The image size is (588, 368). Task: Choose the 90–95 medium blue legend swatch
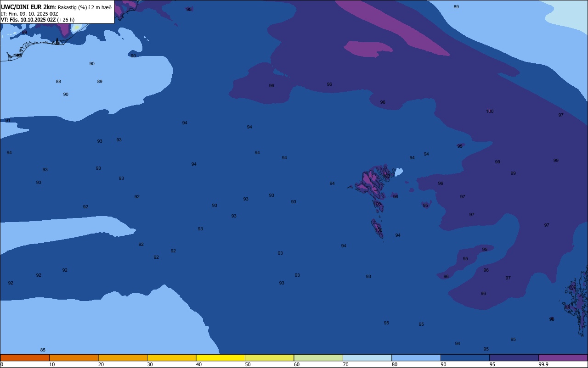pyautogui.click(x=465, y=357)
